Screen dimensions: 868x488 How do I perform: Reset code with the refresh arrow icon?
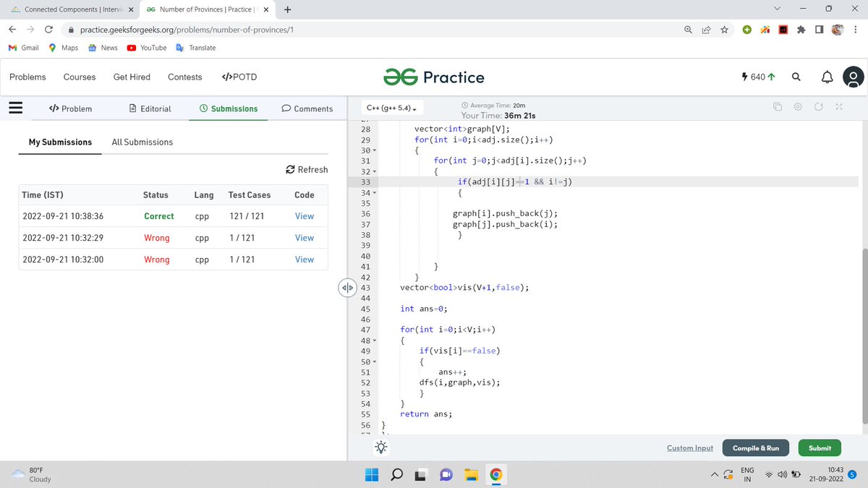(818, 107)
